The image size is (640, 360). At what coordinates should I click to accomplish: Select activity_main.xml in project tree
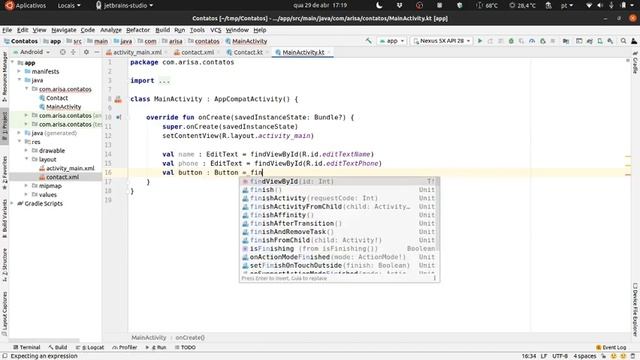(x=70, y=168)
